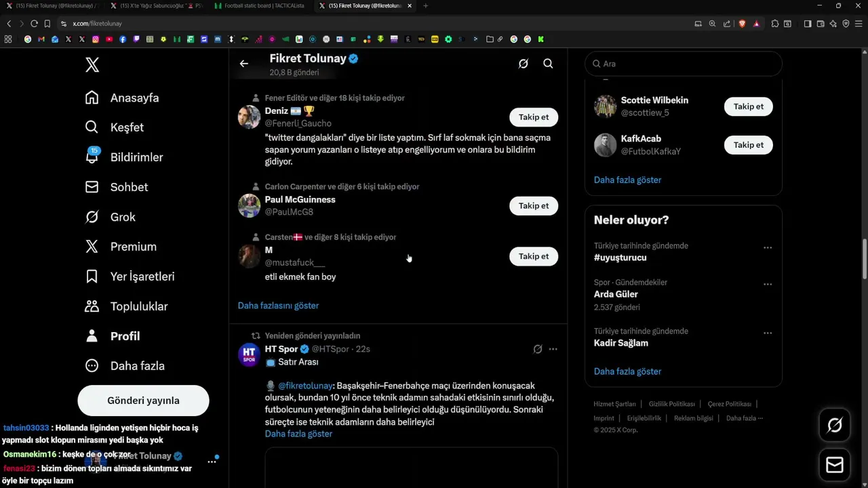Viewport: 868px width, 488px height.
Task: Open @fikretolunay mention in HT Spor post
Action: (x=305, y=385)
